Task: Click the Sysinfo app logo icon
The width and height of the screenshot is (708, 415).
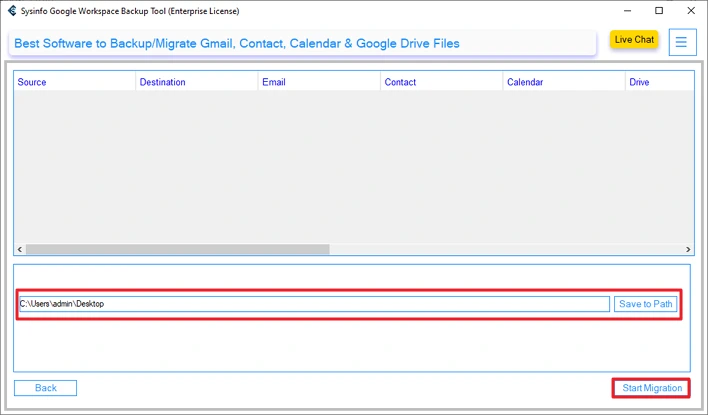Action: 12,11
